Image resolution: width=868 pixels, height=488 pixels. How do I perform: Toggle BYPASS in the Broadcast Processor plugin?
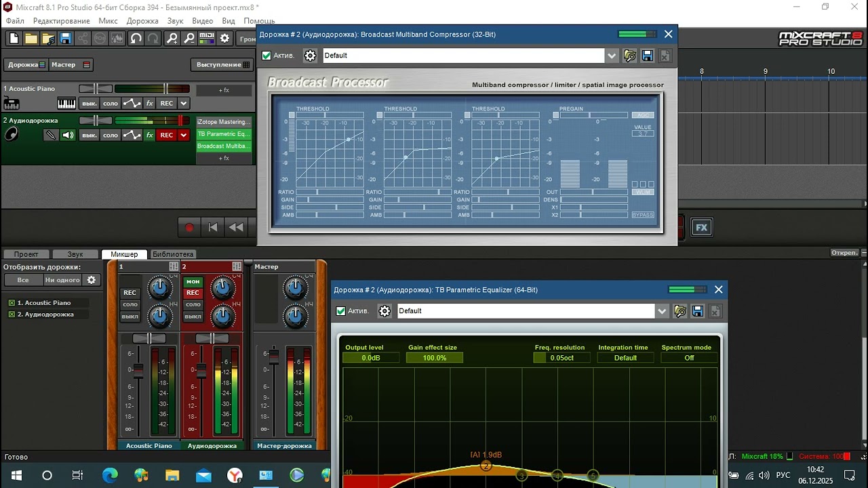(x=643, y=215)
